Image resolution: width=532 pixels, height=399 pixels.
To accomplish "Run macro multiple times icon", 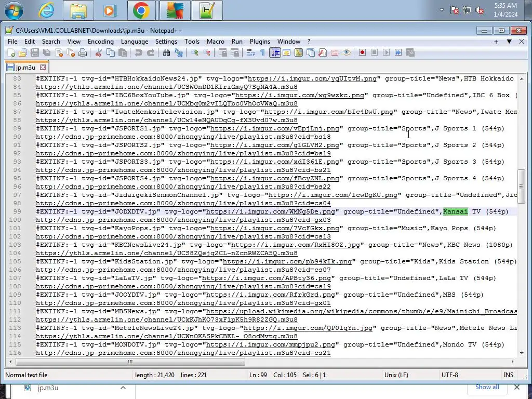I will point(398,52).
